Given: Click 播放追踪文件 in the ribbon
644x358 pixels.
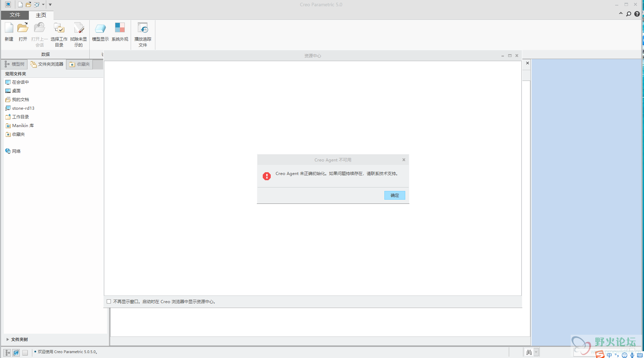Looking at the screenshot, I should [x=143, y=35].
